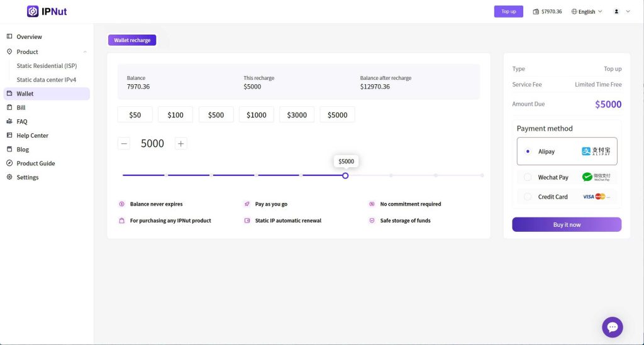Increase amount with the plus stepper
This screenshot has height=345, width=644.
click(x=180, y=143)
